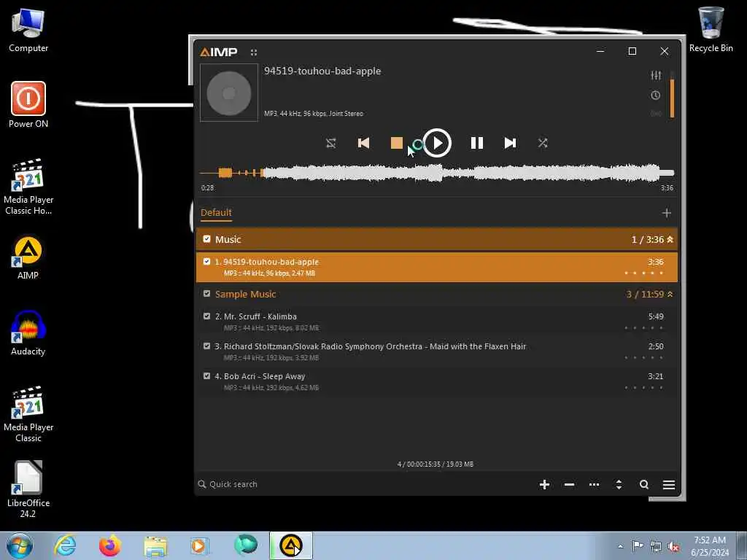The width and height of the screenshot is (747, 560).
Task: Open the Windows Start menu
Action: tap(20, 545)
